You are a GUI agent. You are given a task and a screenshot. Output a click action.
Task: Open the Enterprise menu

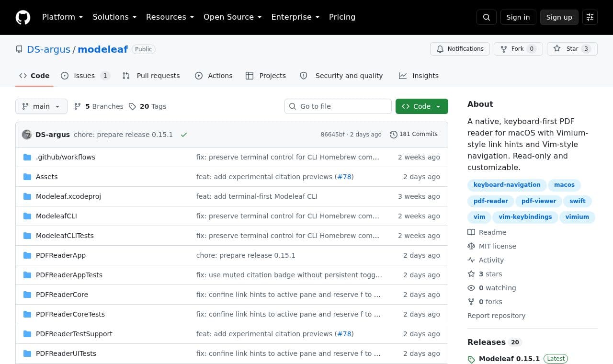point(295,17)
